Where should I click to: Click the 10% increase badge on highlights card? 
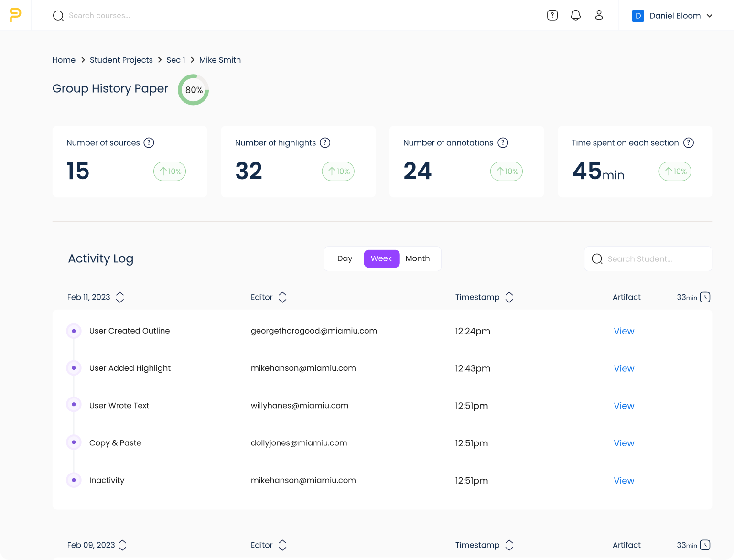point(338,172)
